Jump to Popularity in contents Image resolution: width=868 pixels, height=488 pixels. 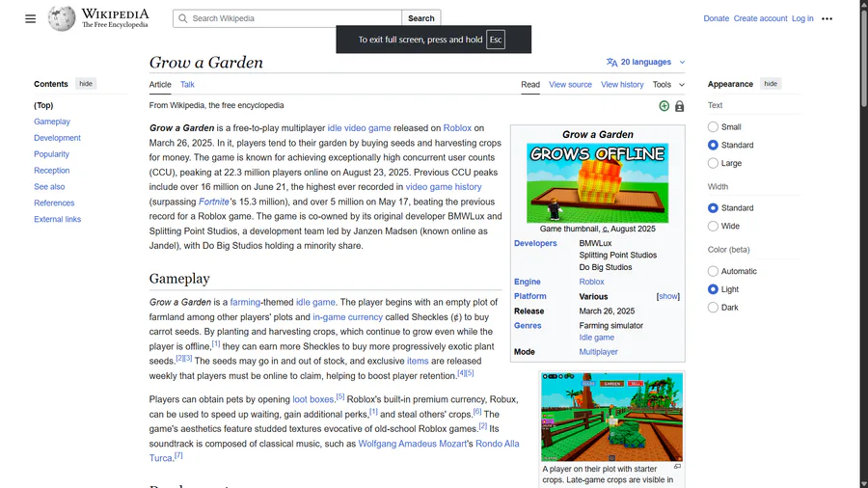point(51,154)
